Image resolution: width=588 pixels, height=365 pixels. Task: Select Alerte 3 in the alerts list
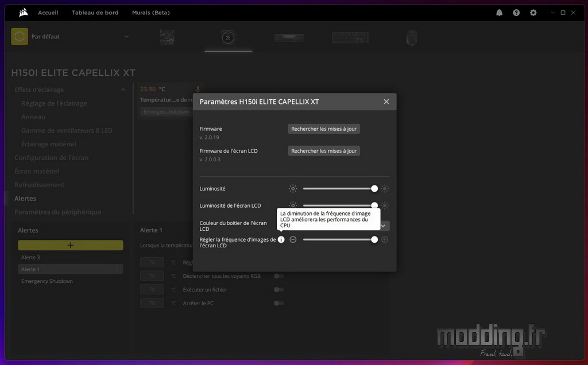(30, 258)
